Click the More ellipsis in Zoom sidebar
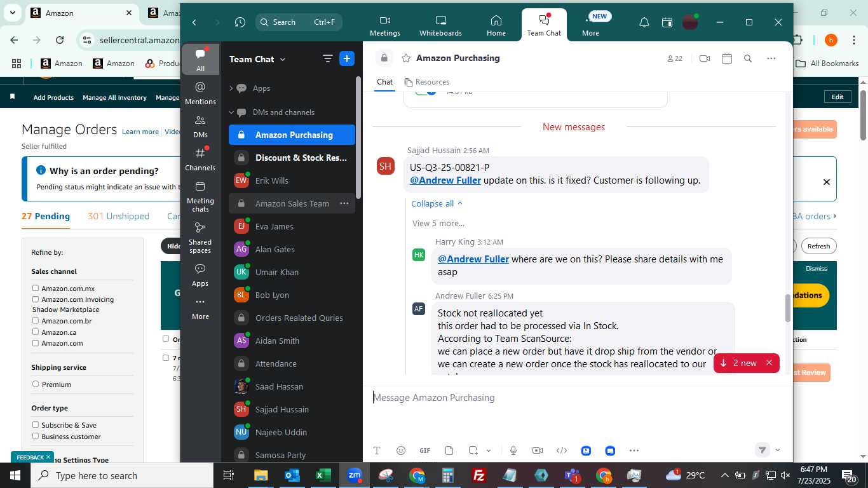 point(200,308)
